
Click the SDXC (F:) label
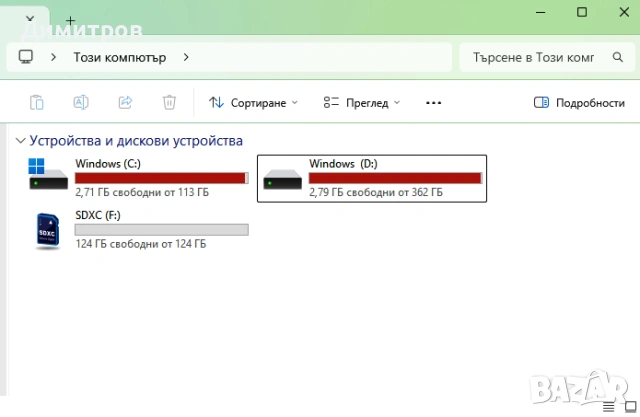pyautogui.click(x=98, y=215)
